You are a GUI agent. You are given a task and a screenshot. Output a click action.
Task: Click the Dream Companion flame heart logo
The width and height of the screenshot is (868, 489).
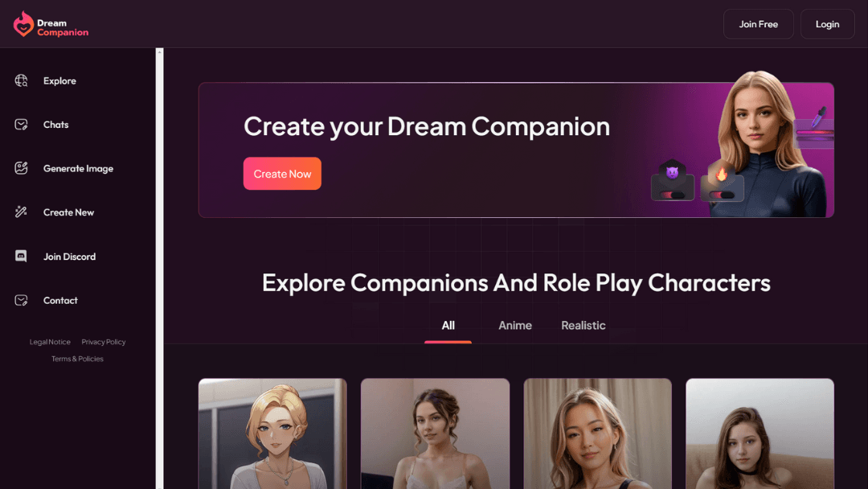pos(23,24)
